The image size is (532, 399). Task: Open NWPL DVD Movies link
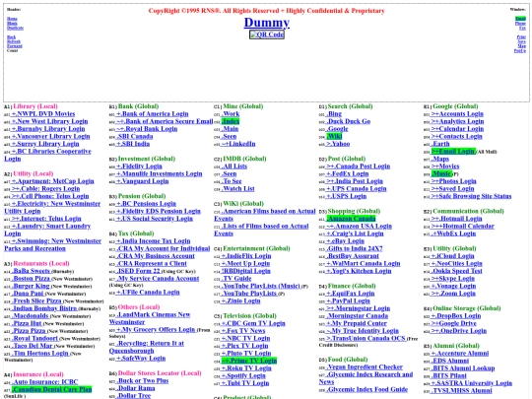click(x=43, y=114)
